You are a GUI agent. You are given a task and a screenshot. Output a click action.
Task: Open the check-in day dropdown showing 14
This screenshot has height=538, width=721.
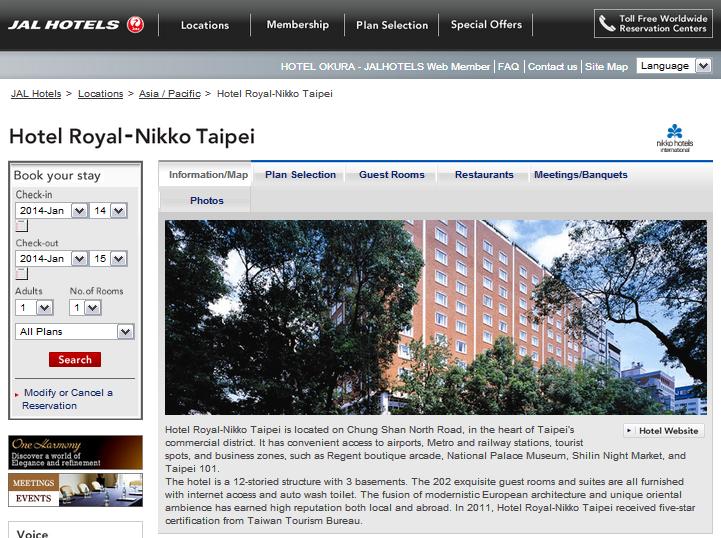point(109,211)
